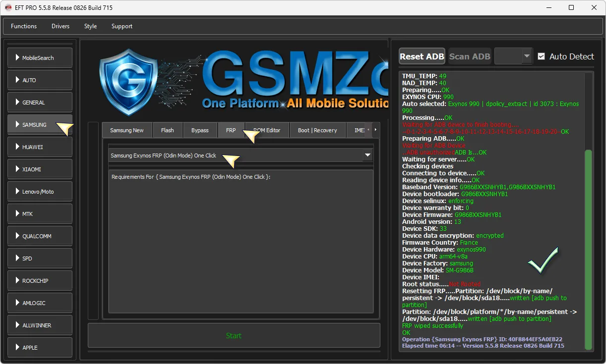Click the requirements text area

[x=241, y=242]
